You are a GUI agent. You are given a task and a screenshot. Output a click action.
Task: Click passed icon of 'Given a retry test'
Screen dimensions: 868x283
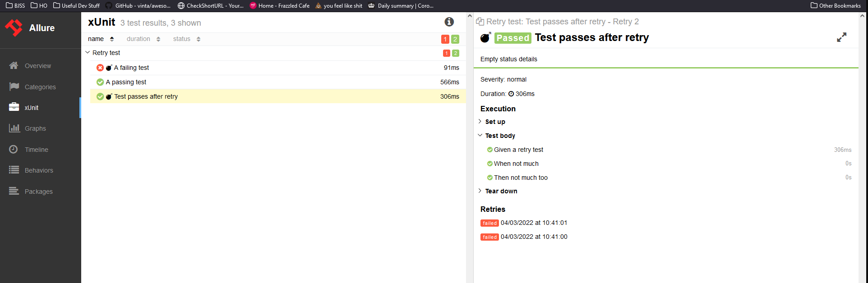pos(490,150)
